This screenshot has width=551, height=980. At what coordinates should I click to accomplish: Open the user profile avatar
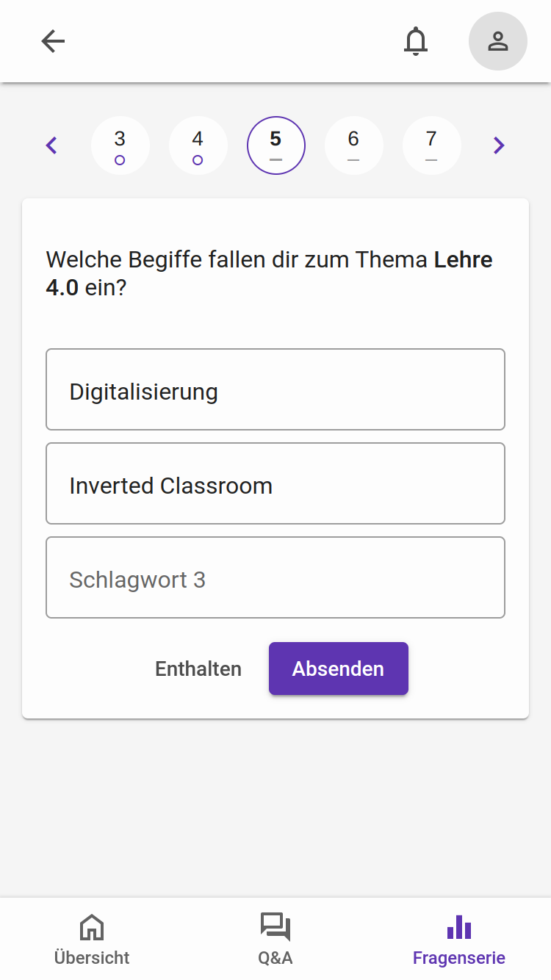click(x=498, y=41)
